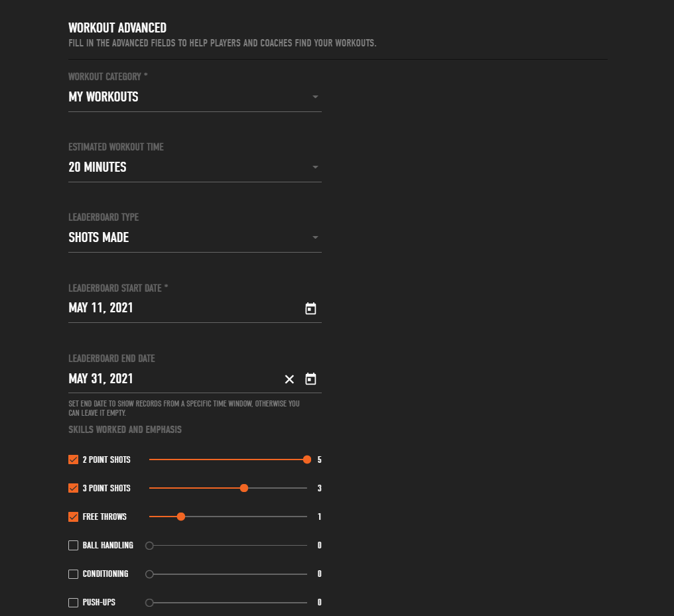Click the 3 Point Shots slider handle
This screenshot has height=616, width=674.
[244, 488]
